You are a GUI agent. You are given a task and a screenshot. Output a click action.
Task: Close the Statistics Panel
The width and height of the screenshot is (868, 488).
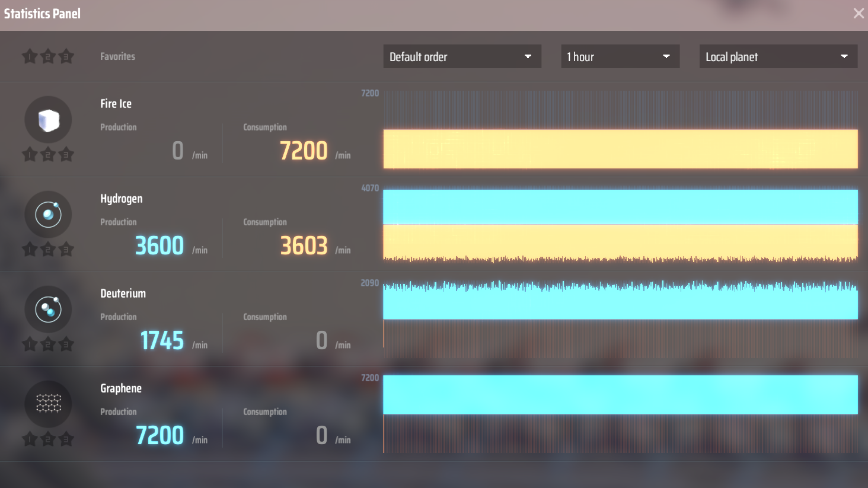[858, 13]
